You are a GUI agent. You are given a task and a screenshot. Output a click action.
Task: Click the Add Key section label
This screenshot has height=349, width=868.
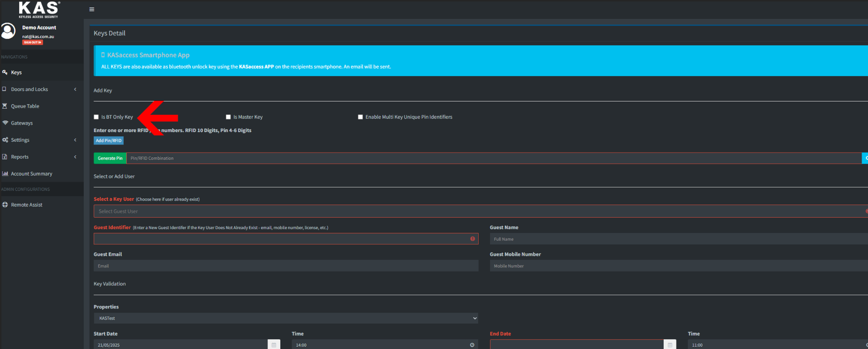pos(103,91)
